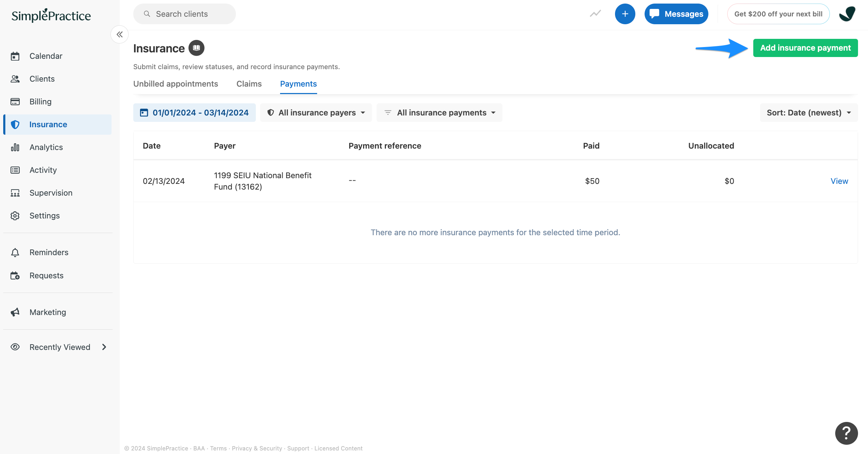Click the Payer column header
The height and width of the screenshot is (454, 868).
tap(225, 146)
